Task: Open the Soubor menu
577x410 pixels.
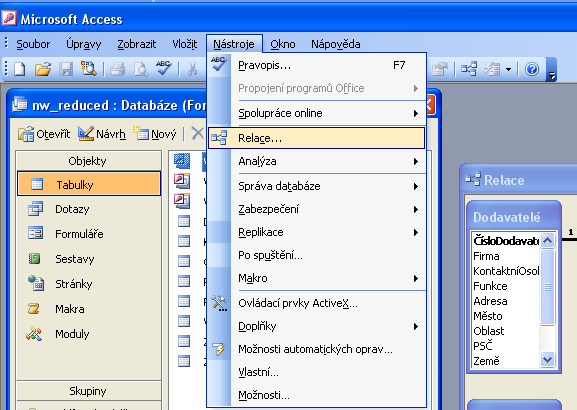Action: click(x=33, y=44)
